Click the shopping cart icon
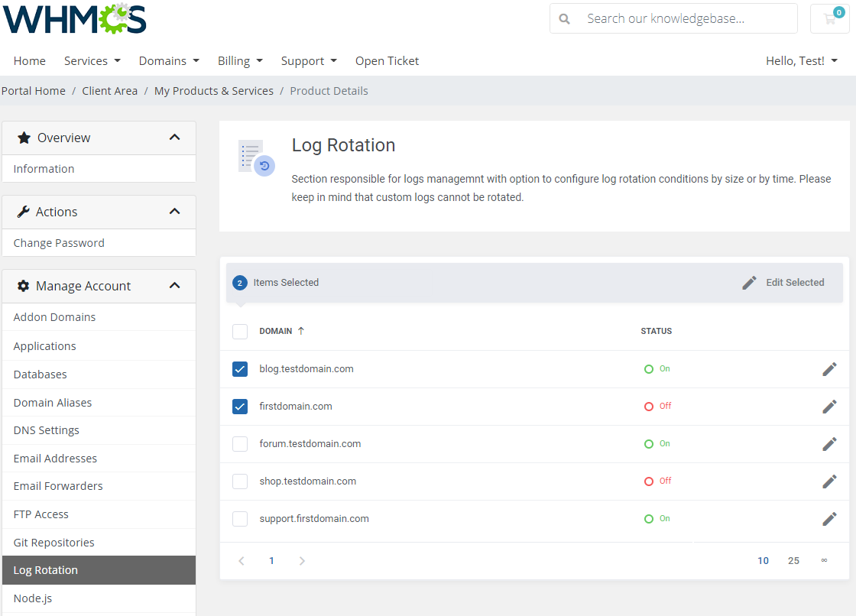The image size is (856, 616). pyautogui.click(x=829, y=19)
